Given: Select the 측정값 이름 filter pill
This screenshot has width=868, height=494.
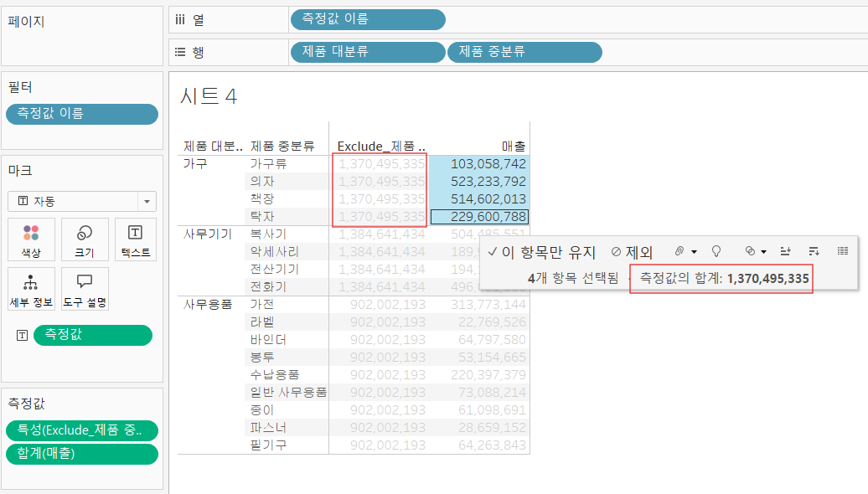Looking at the screenshot, I should (82, 114).
